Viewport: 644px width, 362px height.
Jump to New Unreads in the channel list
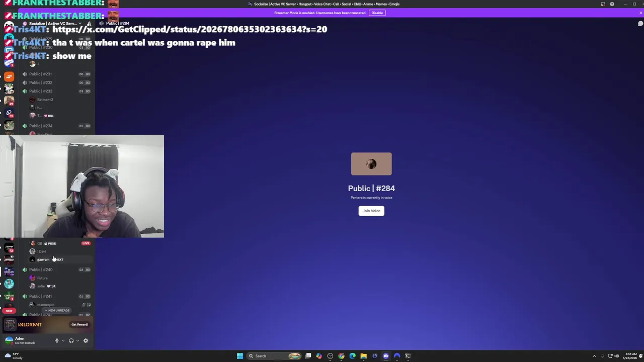[x=56, y=310]
